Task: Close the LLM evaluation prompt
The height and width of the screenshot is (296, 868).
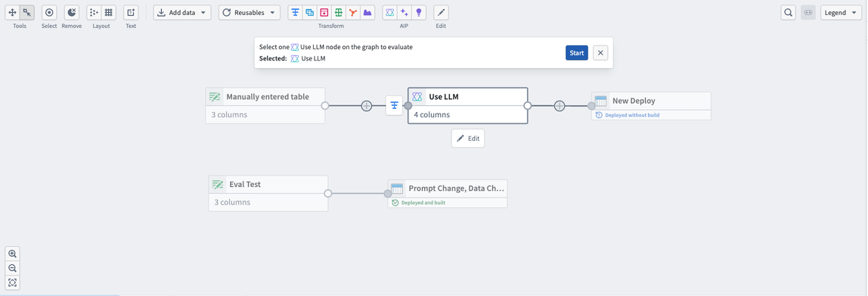Action: (x=600, y=53)
